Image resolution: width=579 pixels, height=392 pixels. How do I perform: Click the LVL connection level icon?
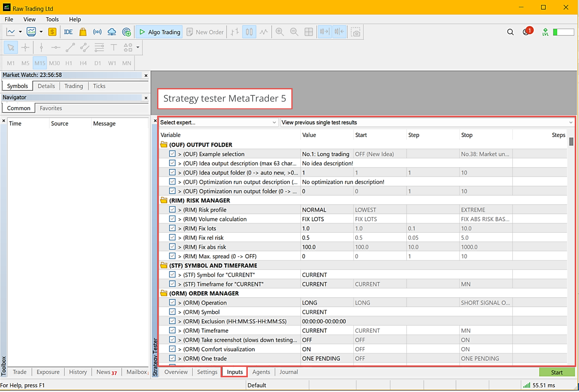tap(545, 32)
